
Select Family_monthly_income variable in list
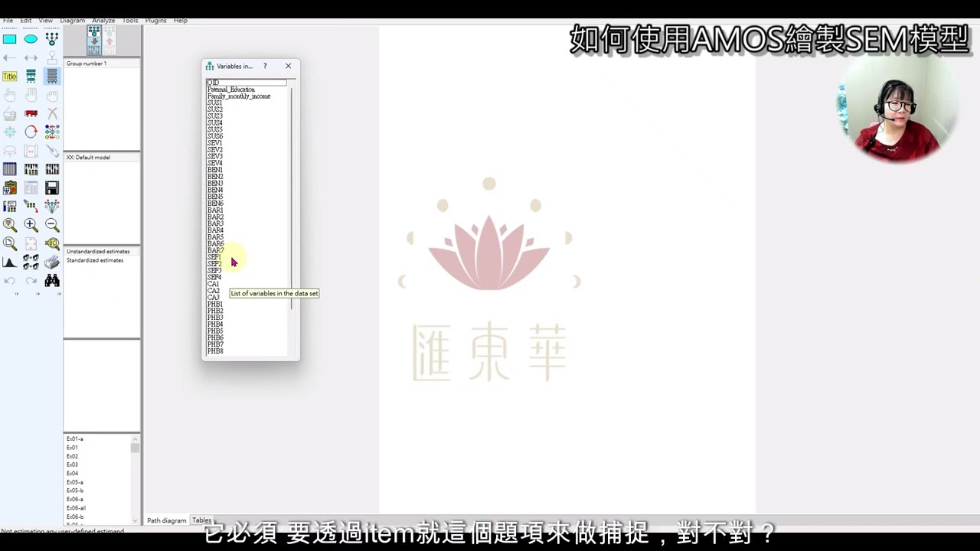(239, 96)
